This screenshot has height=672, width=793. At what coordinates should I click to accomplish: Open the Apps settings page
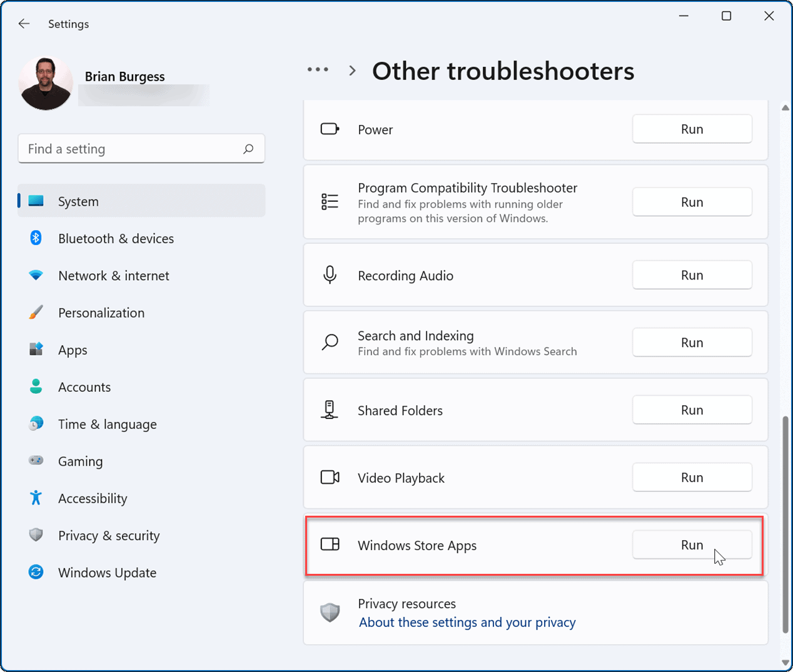click(141, 349)
